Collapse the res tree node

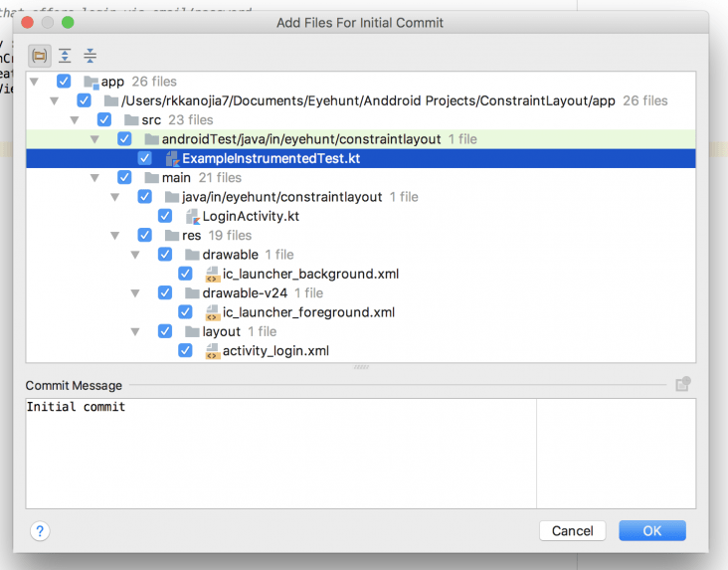click(x=115, y=236)
